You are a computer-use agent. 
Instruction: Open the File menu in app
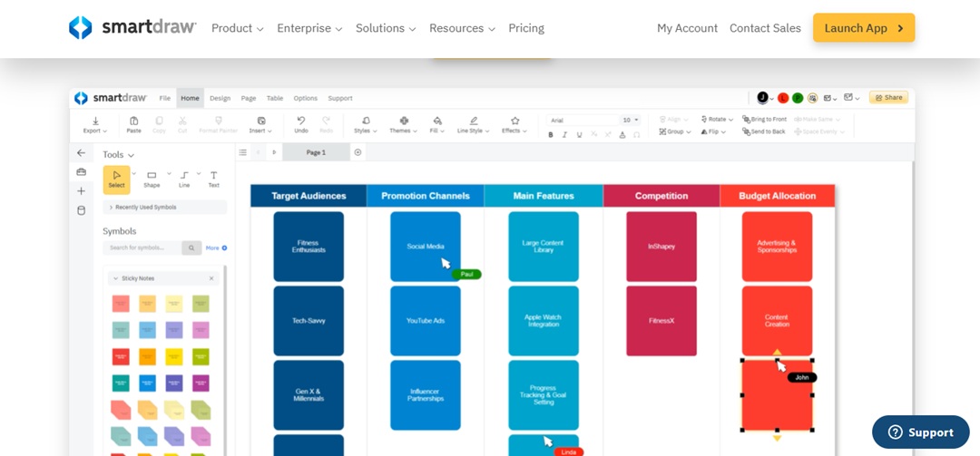[x=165, y=98]
